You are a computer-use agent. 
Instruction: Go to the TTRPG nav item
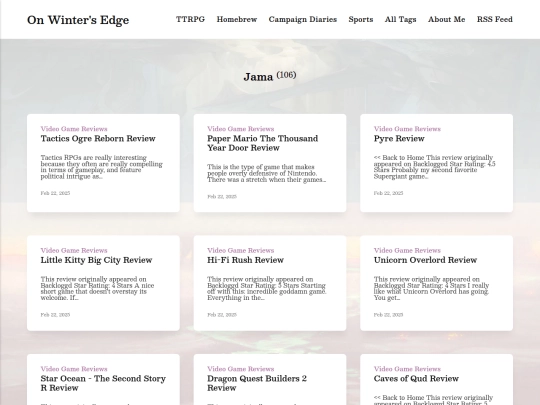pyautogui.click(x=190, y=19)
